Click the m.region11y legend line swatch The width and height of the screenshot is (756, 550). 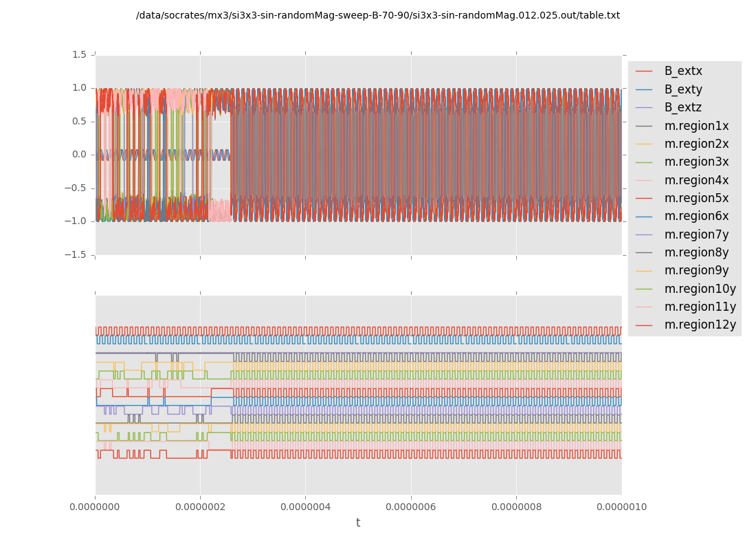pyautogui.click(x=644, y=307)
